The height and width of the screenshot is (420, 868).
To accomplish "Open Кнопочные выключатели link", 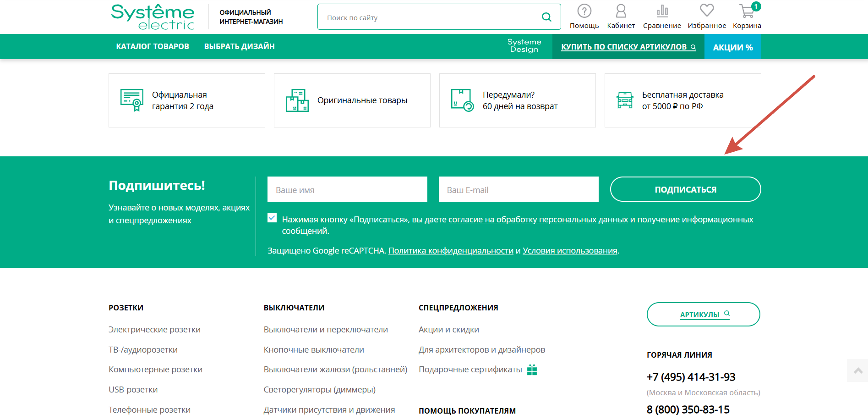I will click(x=314, y=350).
